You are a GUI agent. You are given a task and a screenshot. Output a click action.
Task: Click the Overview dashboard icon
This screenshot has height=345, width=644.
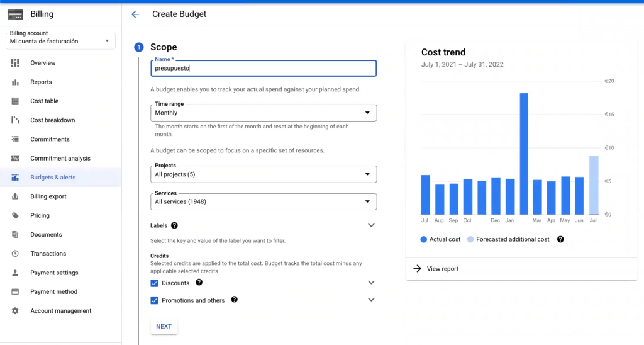(15, 63)
